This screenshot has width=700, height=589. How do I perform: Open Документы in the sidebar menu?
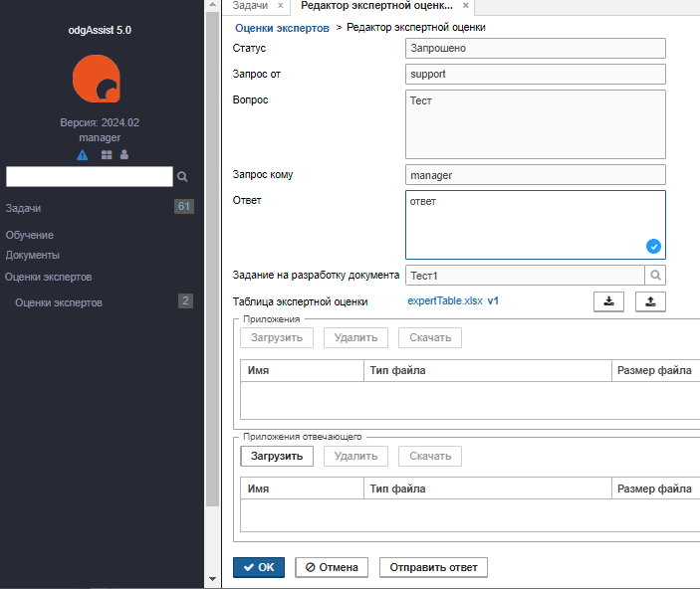click(33, 256)
